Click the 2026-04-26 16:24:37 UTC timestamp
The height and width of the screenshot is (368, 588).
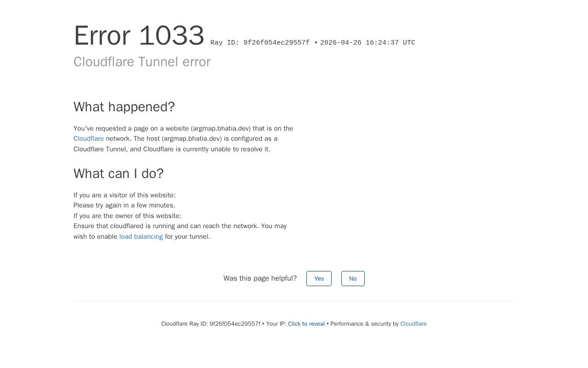pyautogui.click(x=367, y=43)
